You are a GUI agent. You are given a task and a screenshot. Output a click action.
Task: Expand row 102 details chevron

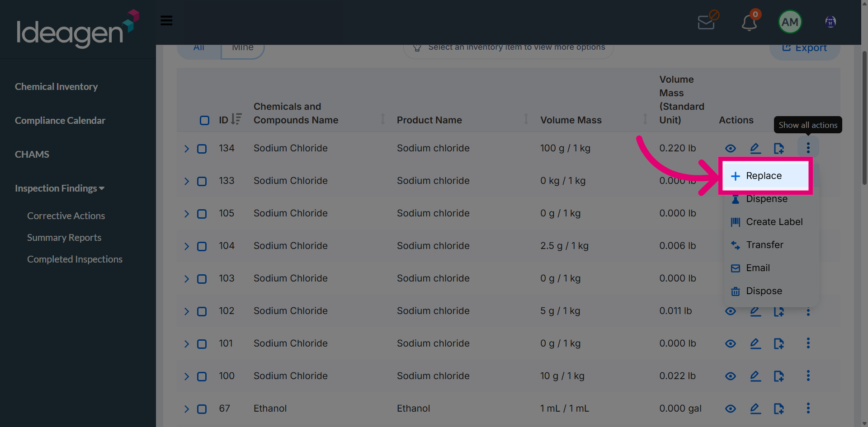tap(186, 311)
